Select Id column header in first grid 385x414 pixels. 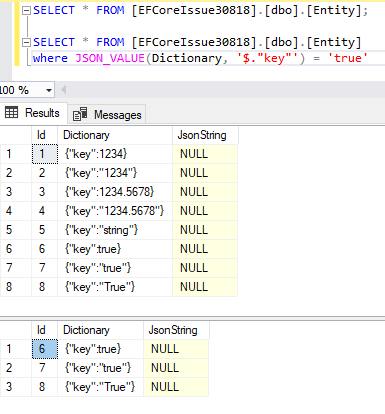(x=44, y=135)
